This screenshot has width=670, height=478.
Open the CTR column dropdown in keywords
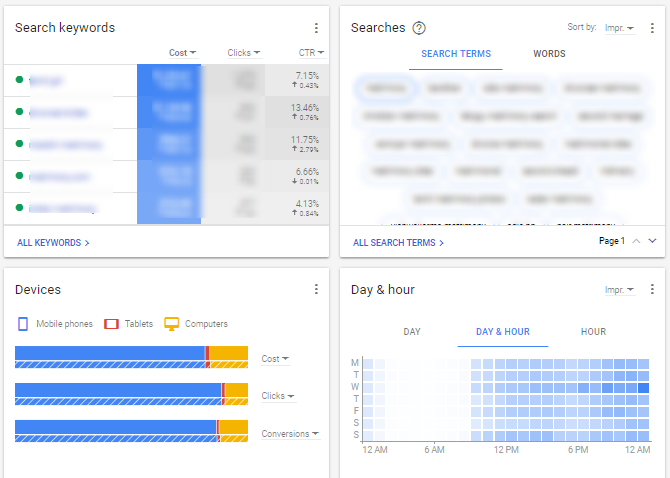[x=311, y=53]
